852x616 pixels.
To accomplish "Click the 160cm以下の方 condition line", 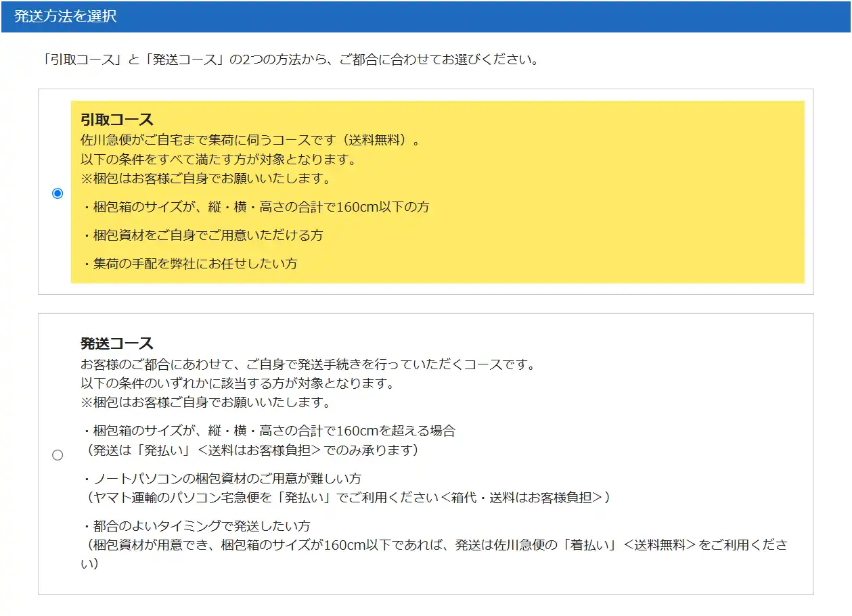I will (255, 207).
